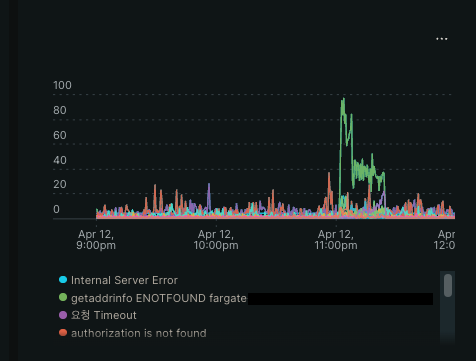Click the purple 요청 Timeout swatch

click(63, 315)
